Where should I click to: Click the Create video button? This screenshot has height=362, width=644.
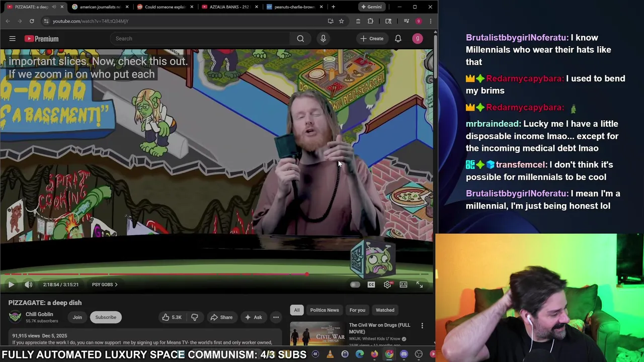pyautogui.click(x=372, y=39)
